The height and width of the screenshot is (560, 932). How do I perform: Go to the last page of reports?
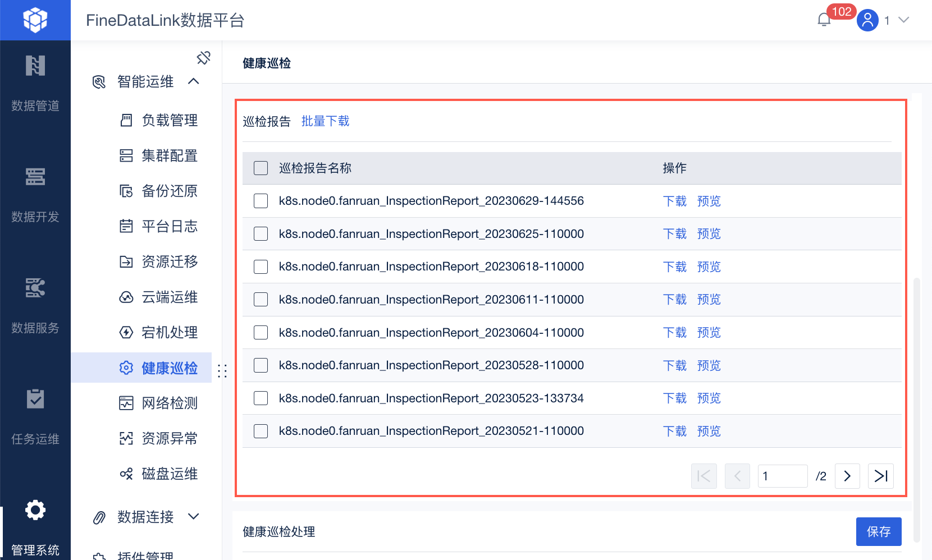tap(881, 476)
